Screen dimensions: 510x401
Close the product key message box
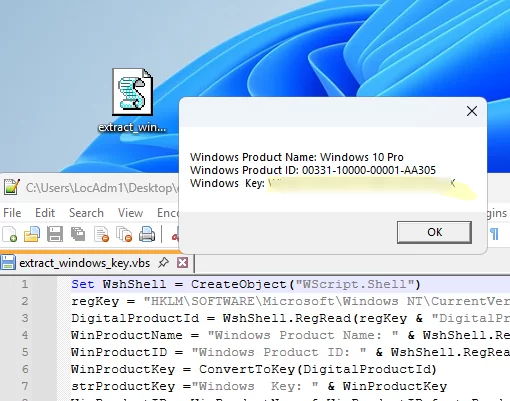click(472, 111)
